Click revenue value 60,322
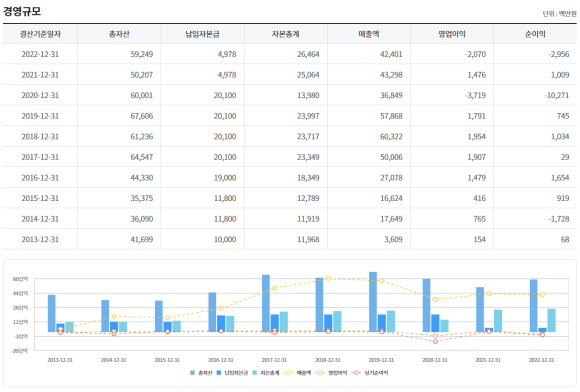Image resolution: width=580 pixels, height=392 pixels. 391,136
